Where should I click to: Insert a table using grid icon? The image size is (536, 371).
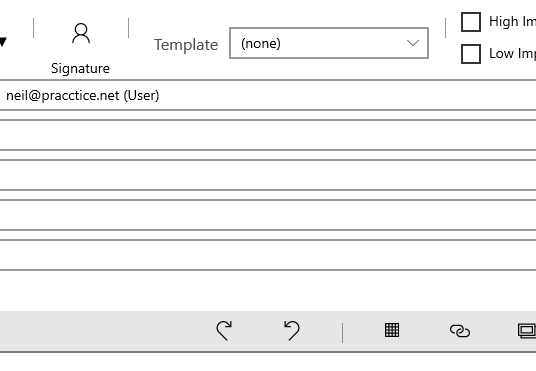[x=392, y=330]
